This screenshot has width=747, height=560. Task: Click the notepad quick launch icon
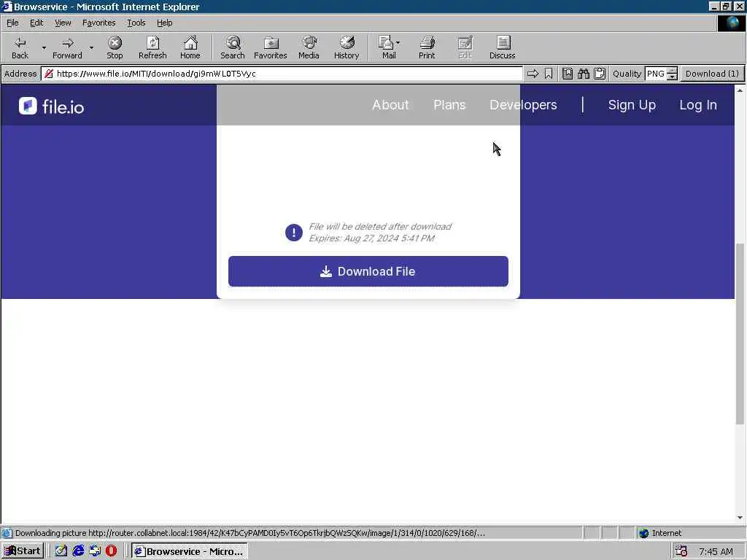61,551
